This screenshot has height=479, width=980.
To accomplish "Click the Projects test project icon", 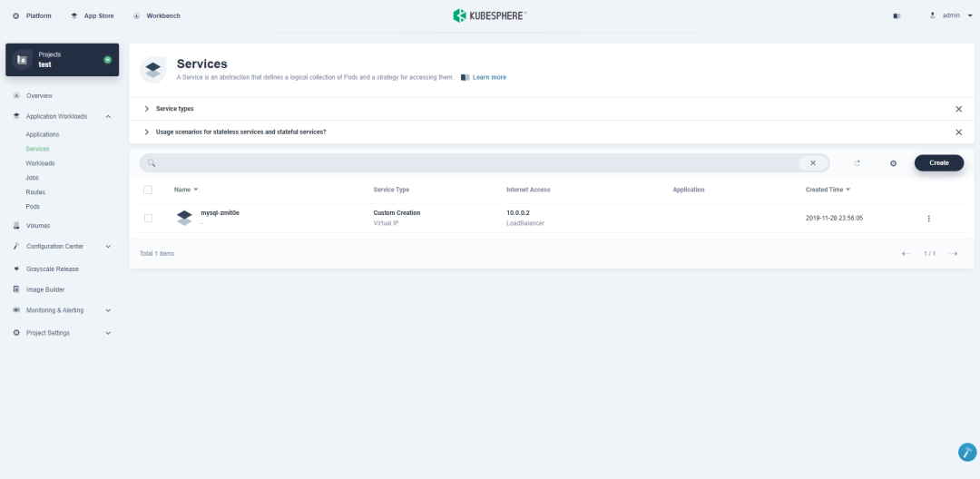I will click(23, 59).
